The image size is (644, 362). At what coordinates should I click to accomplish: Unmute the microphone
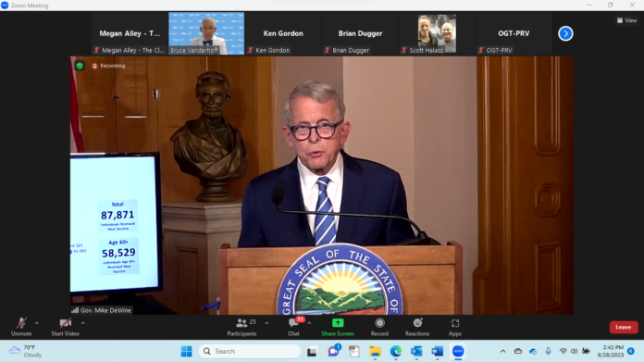point(21,328)
